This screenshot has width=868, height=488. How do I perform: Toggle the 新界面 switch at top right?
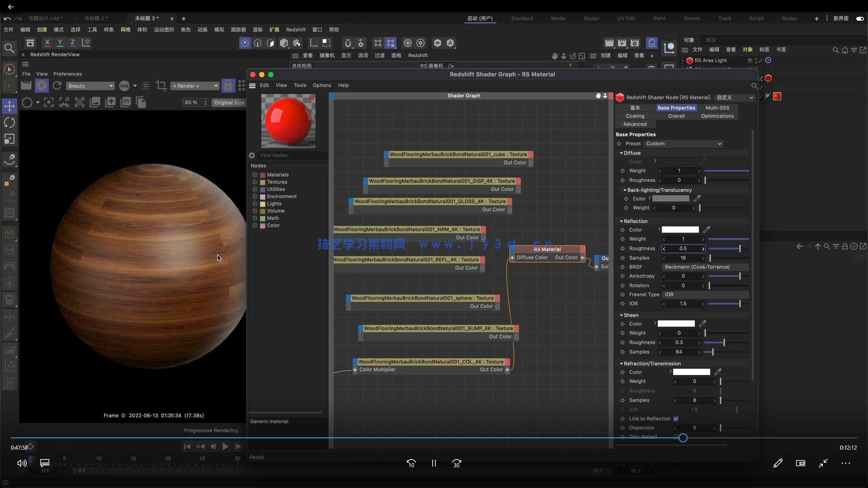click(860, 19)
